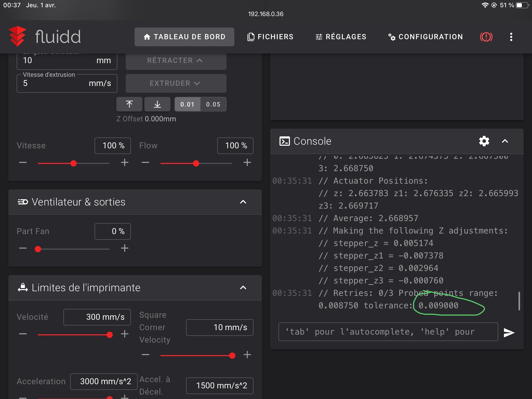Collapse the Console panel
Viewport: 532px width, 399px height.
pyautogui.click(x=505, y=141)
